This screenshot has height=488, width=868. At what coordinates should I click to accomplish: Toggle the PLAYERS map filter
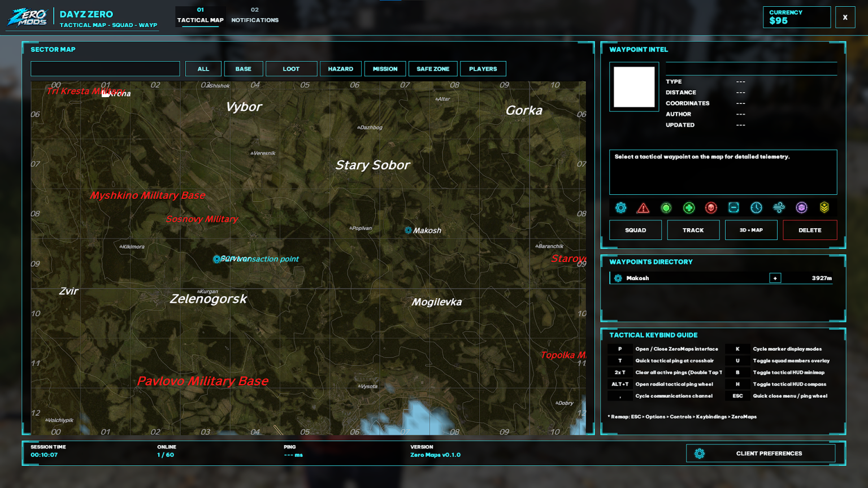point(483,69)
